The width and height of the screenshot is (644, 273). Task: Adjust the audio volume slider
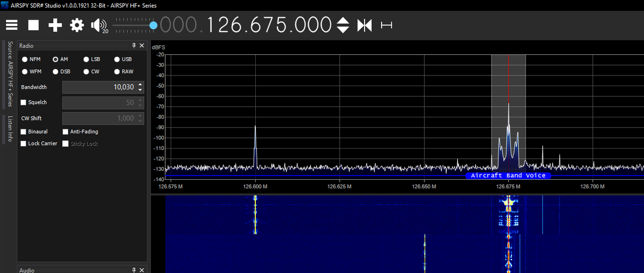[x=135, y=25]
